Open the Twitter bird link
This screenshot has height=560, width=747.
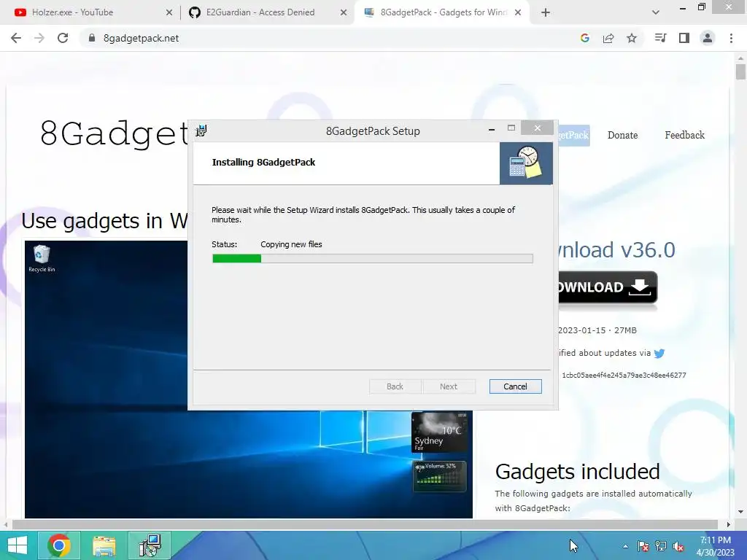pyautogui.click(x=659, y=354)
